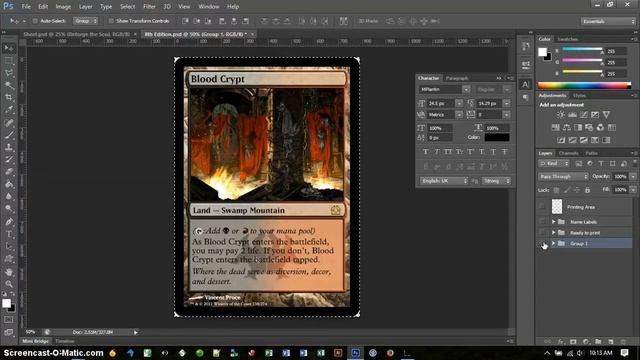Expand the Name Labels layer group

point(553,222)
